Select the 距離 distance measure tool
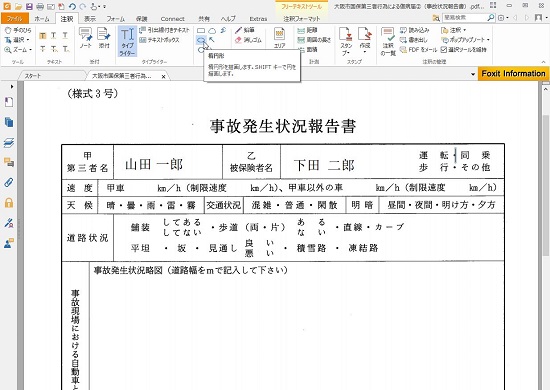550x390 pixels. point(308,30)
